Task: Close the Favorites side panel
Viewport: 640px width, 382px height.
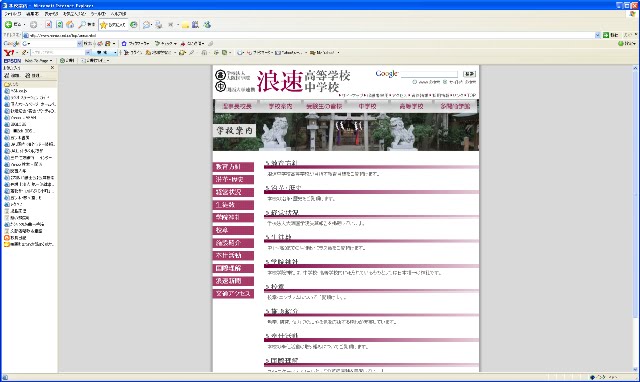Action: point(52,68)
